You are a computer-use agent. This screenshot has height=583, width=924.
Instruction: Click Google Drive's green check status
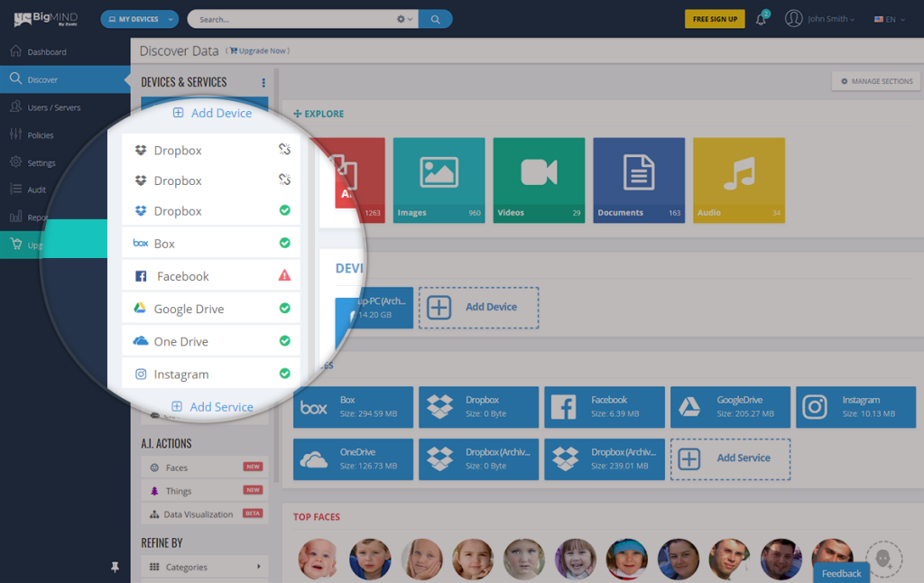[x=284, y=308]
